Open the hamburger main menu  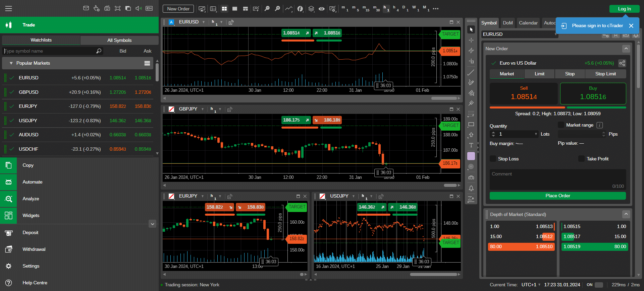pyautogui.click(x=8, y=8)
